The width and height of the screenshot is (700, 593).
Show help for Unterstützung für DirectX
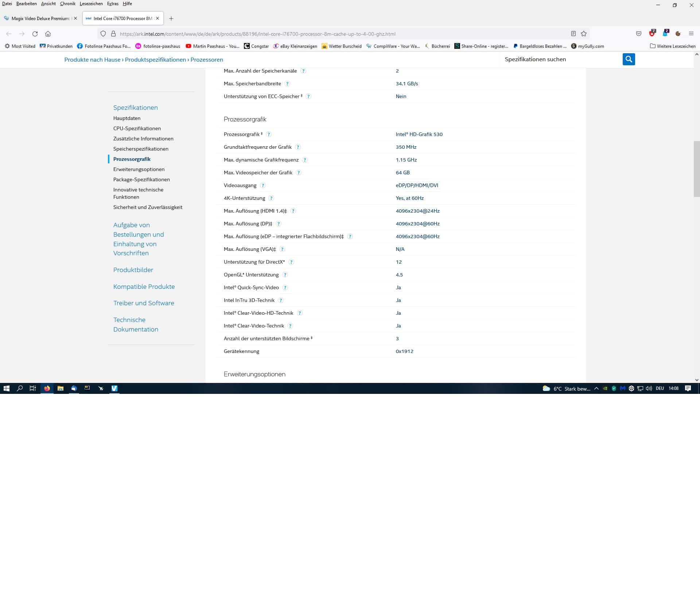pos(291,262)
